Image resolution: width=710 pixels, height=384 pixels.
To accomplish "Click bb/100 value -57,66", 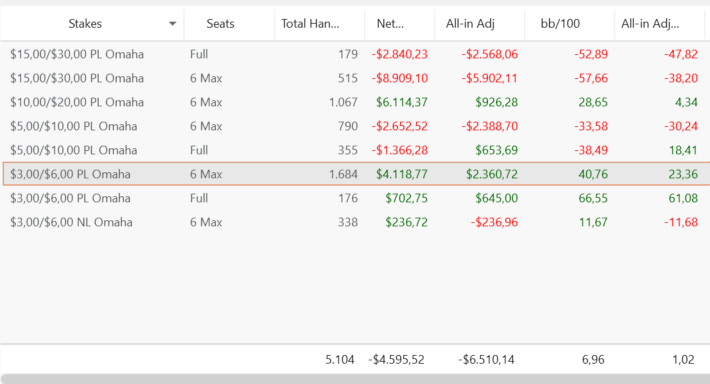I will click(x=590, y=78).
